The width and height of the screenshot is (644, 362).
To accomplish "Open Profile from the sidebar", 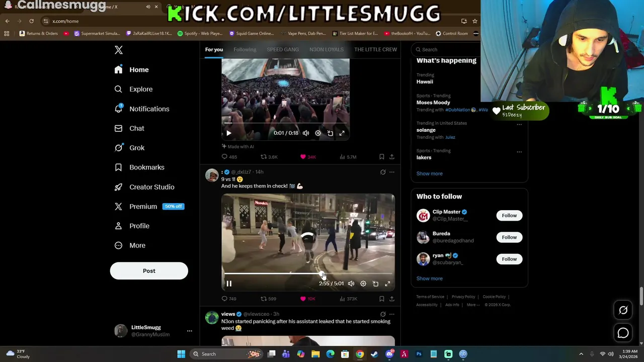I will point(132,226).
